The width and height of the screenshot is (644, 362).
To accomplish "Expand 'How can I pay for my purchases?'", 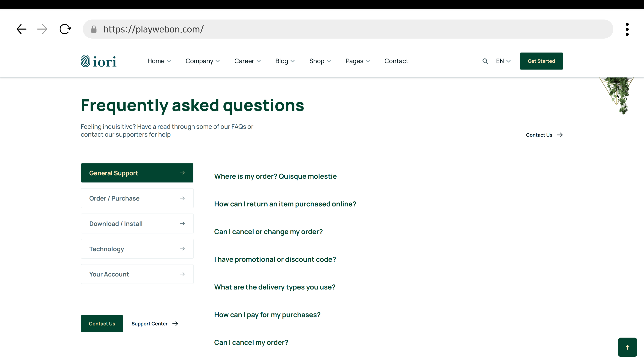I will [267, 315].
